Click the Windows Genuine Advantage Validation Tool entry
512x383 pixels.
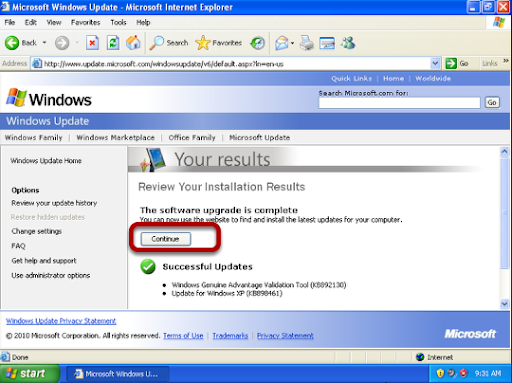259,285
